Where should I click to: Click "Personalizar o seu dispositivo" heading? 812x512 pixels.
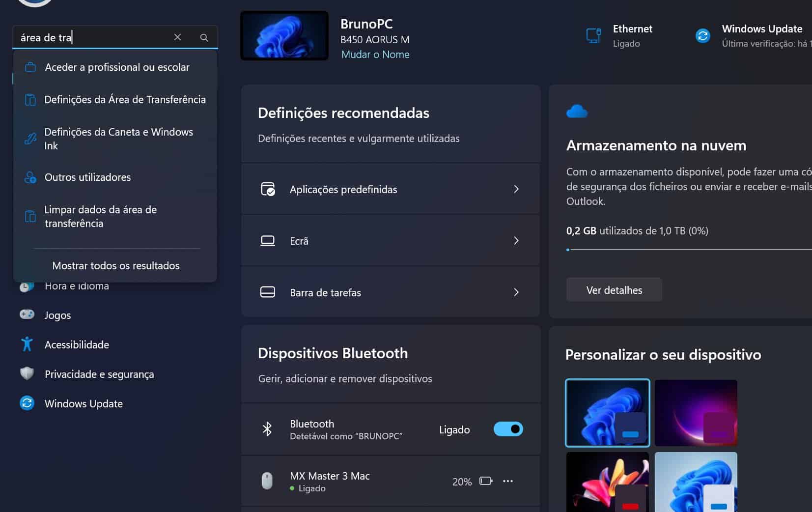[663, 355]
